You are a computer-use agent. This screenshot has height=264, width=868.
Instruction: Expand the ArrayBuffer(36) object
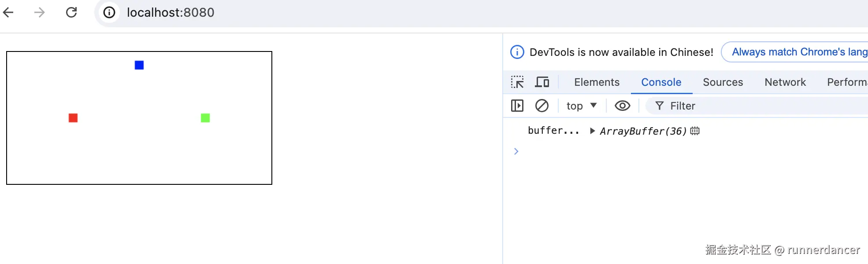tap(593, 131)
